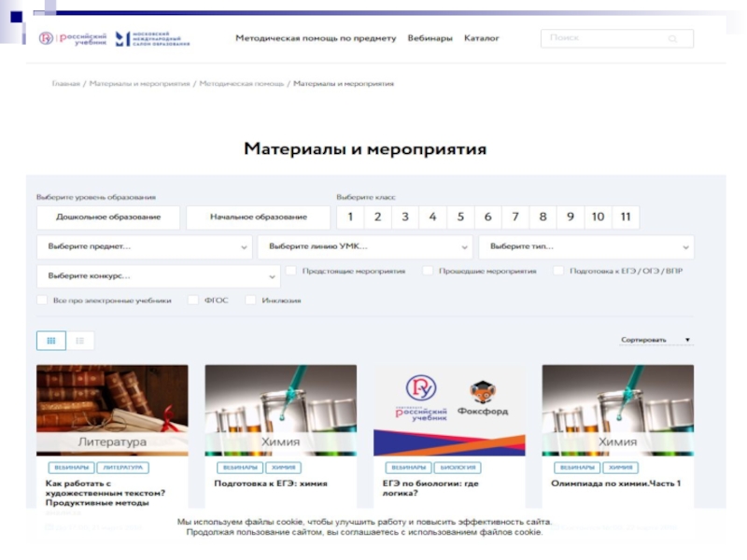
Task: Select class 10
Action: 598,217
